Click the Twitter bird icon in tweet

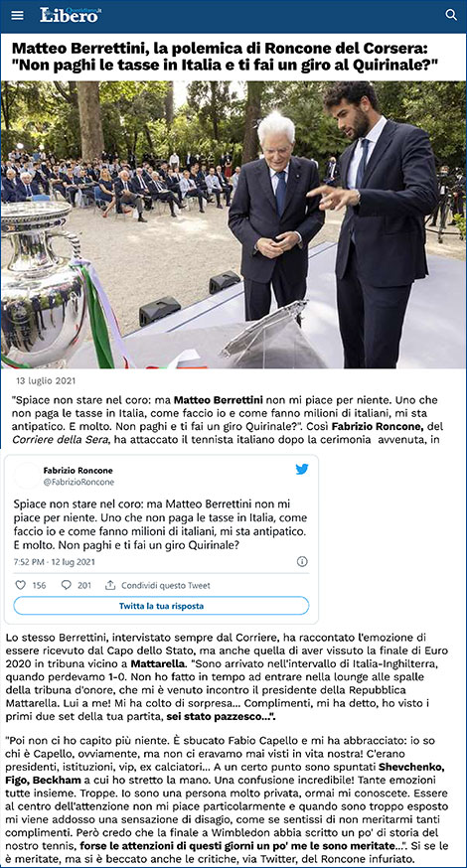click(302, 470)
